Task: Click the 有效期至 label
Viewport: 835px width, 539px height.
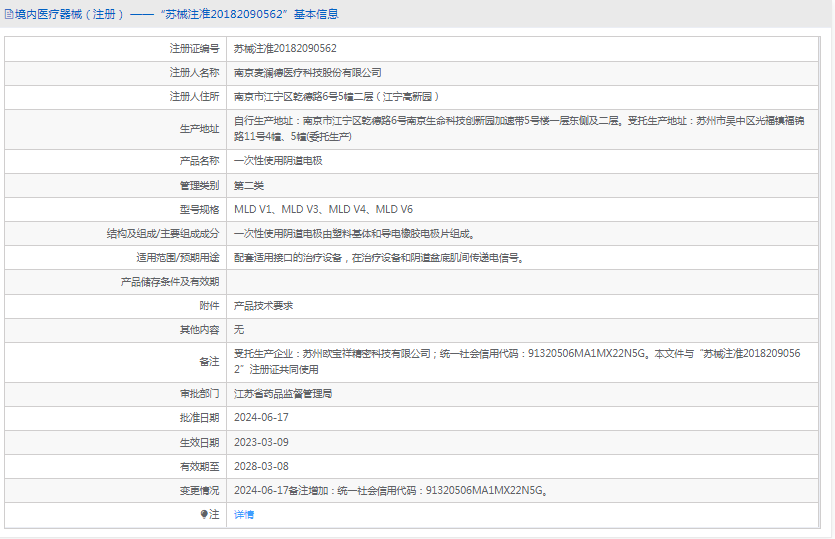Action: 199,466
